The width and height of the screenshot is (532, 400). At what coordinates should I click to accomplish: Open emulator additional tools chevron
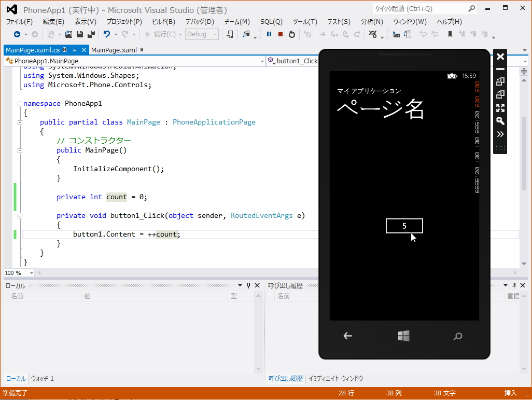[500, 134]
